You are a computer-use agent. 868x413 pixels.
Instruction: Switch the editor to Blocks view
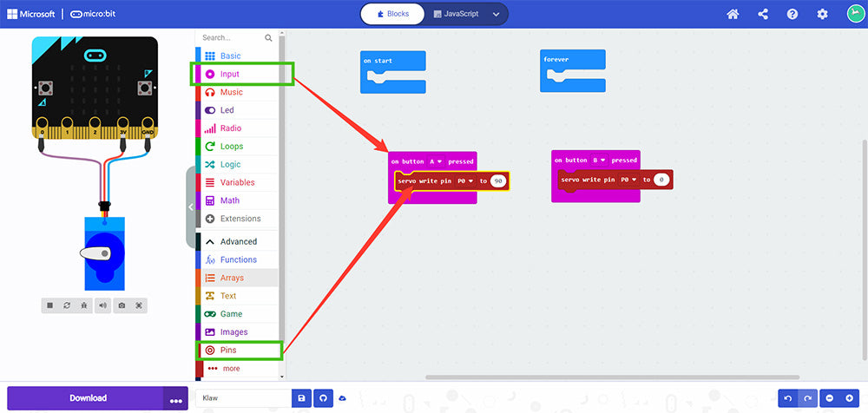392,14
